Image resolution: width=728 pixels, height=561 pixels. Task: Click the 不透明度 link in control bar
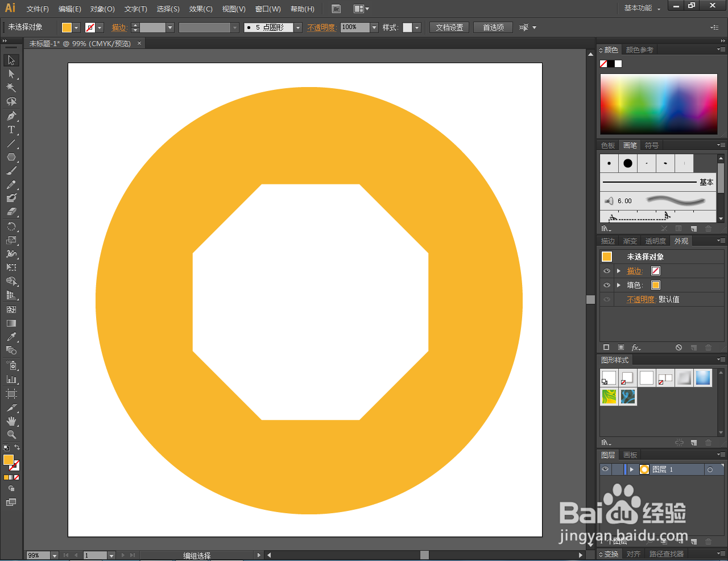coord(321,27)
